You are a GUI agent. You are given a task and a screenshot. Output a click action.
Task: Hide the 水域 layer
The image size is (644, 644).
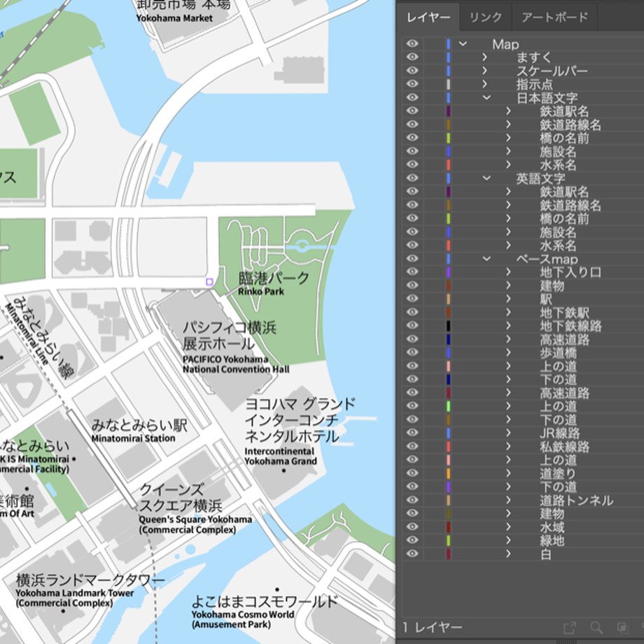[x=412, y=527]
